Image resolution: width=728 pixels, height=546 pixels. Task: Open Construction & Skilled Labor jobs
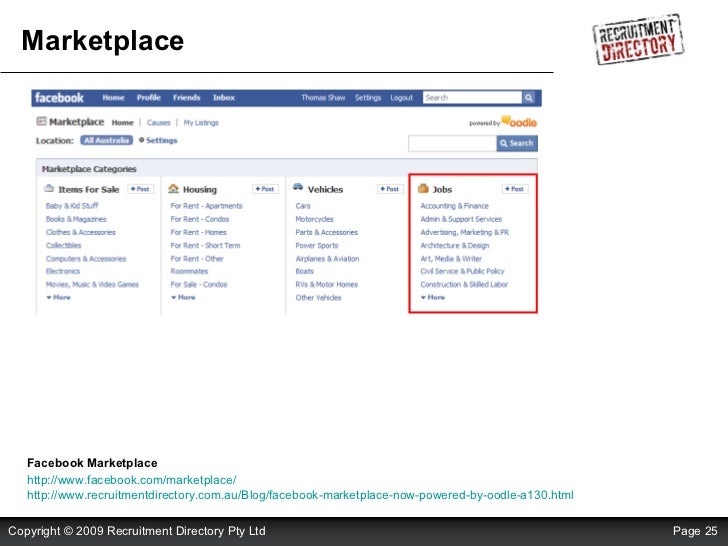(464, 284)
